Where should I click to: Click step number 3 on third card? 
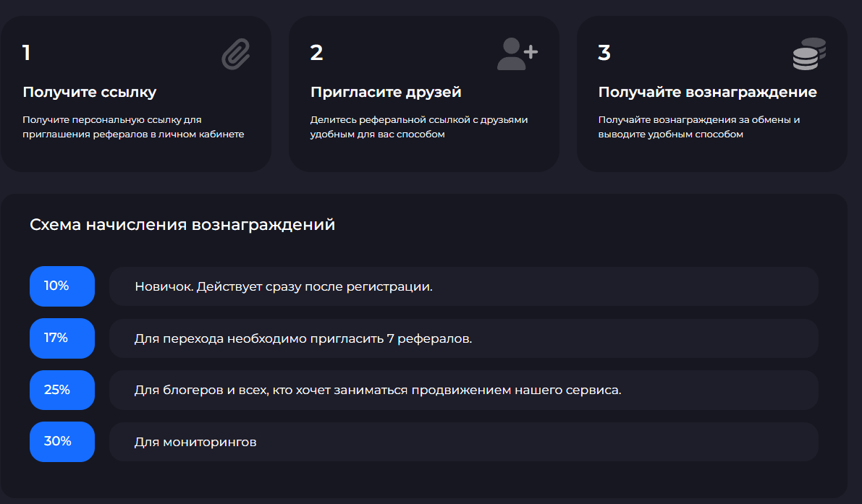click(604, 53)
